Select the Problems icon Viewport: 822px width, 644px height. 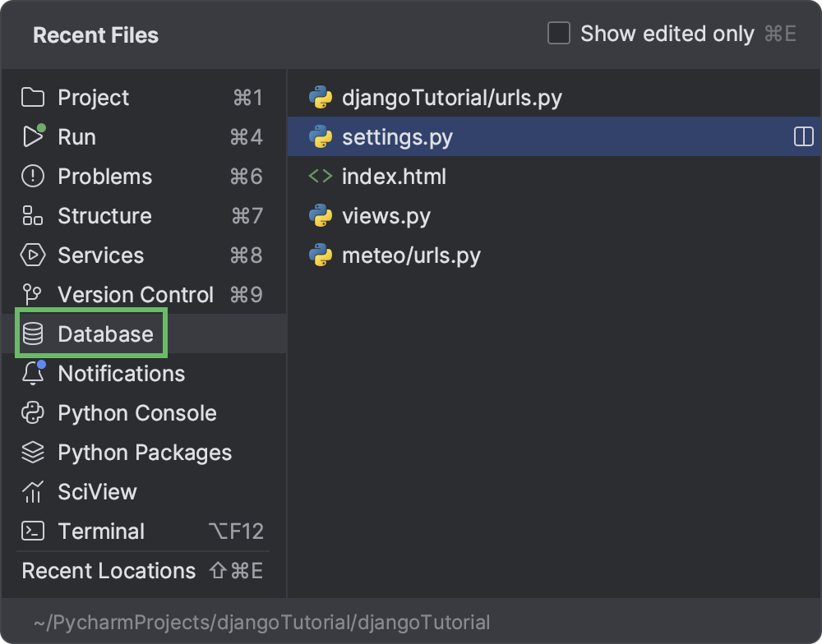(x=31, y=177)
